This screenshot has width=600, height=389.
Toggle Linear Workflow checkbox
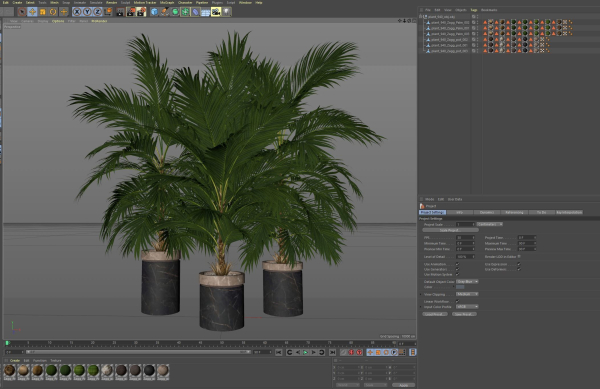pyautogui.click(x=457, y=301)
